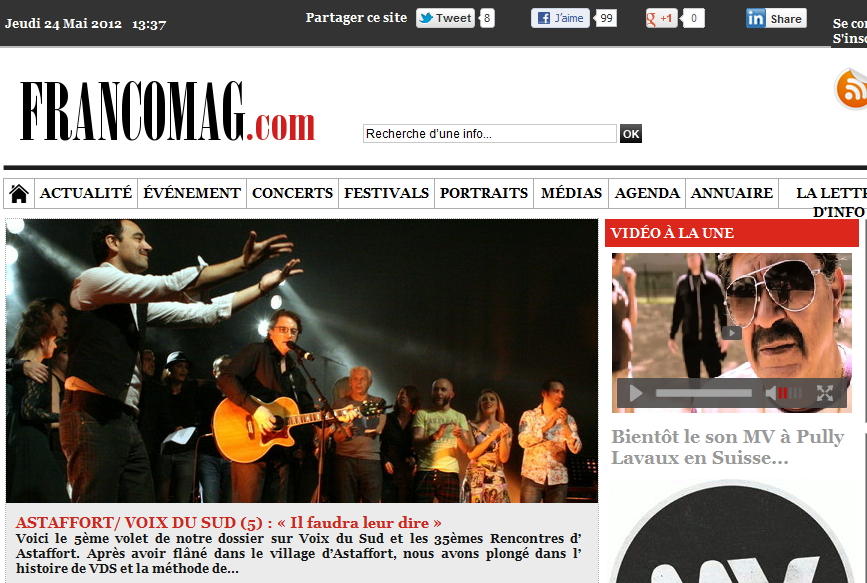Image resolution: width=867 pixels, height=583 pixels.
Task: Open the CONCERTS section
Action: coord(293,193)
